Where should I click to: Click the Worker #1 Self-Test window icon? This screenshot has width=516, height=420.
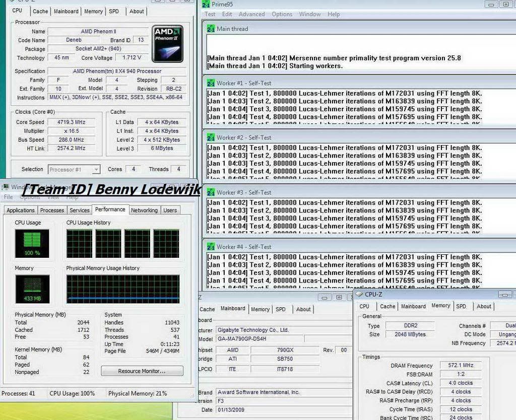pos(211,83)
